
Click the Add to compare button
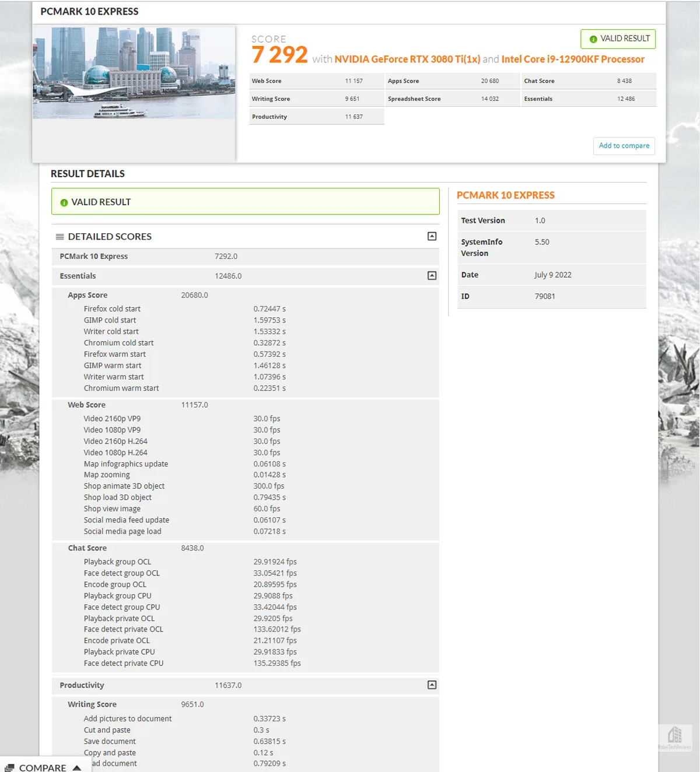coord(624,146)
